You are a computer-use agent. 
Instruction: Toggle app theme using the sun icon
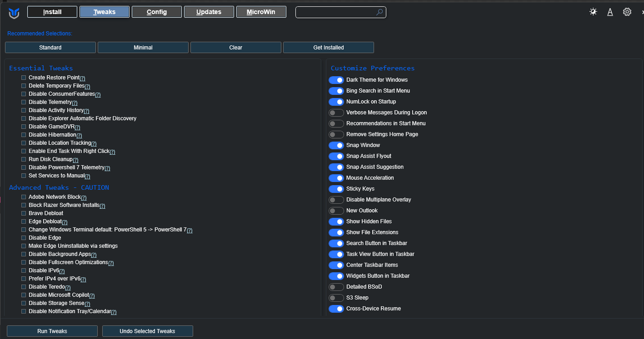593,12
